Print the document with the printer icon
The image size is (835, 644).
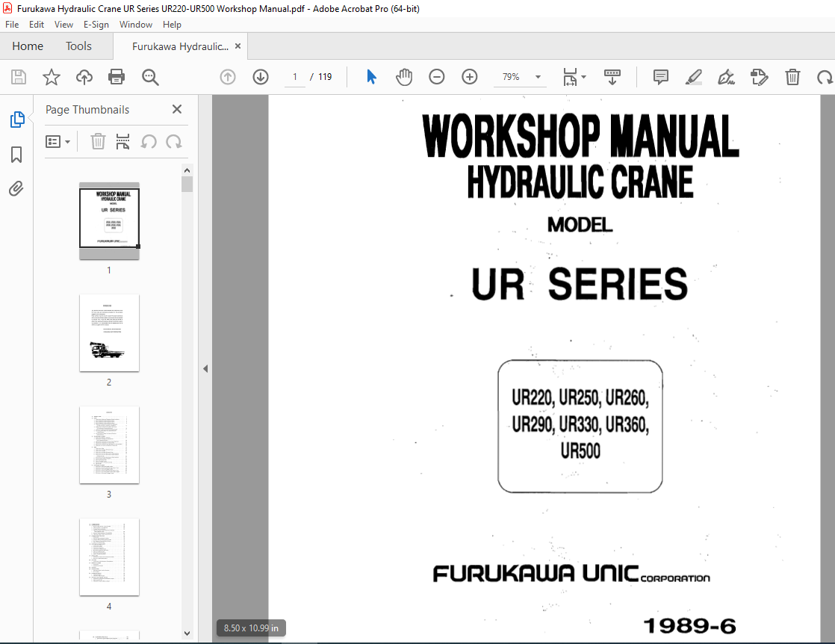coord(117,77)
